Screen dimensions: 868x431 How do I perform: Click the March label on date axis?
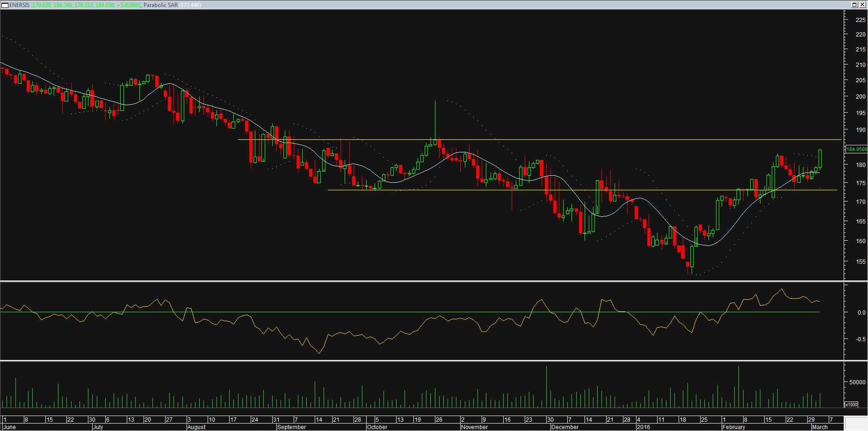point(820,427)
